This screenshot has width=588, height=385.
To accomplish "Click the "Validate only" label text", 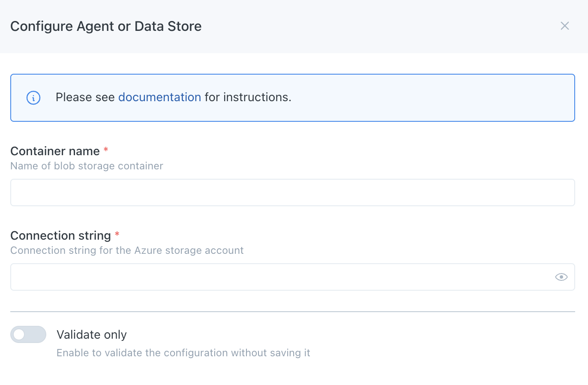I will pyautogui.click(x=92, y=334).
